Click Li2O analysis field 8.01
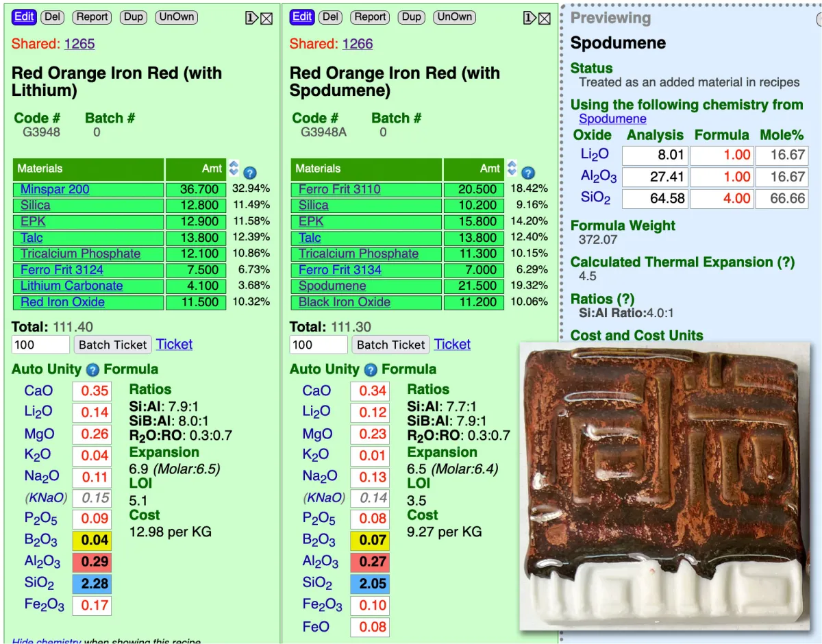The image size is (822, 644). click(654, 155)
